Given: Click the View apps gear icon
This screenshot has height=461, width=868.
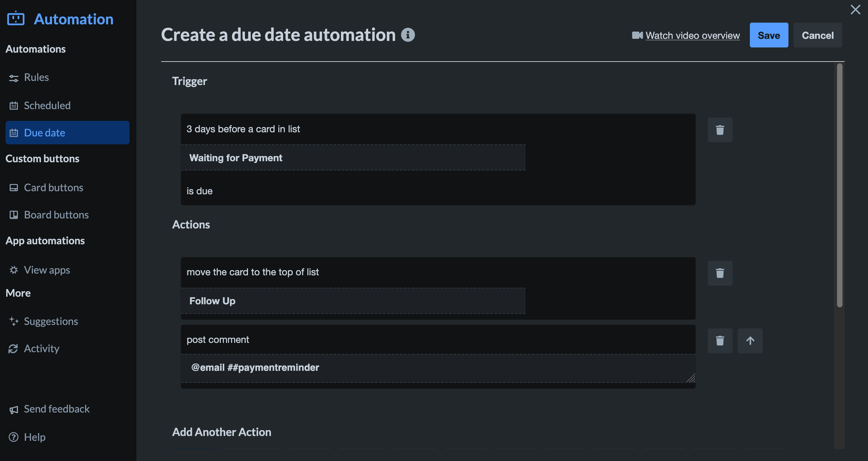Looking at the screenshot, I should tap(14, 270).
